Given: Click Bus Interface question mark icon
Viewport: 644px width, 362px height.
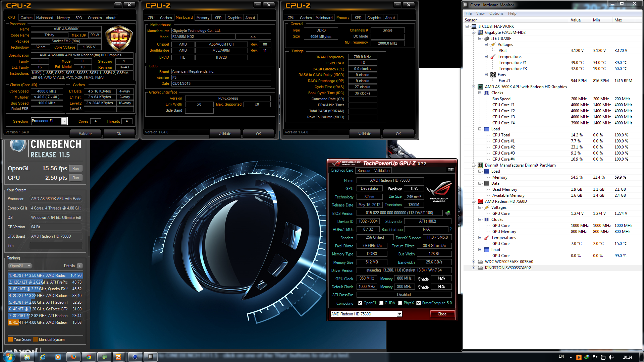Looking at the screenshot, I should click(x=450, y=230).
